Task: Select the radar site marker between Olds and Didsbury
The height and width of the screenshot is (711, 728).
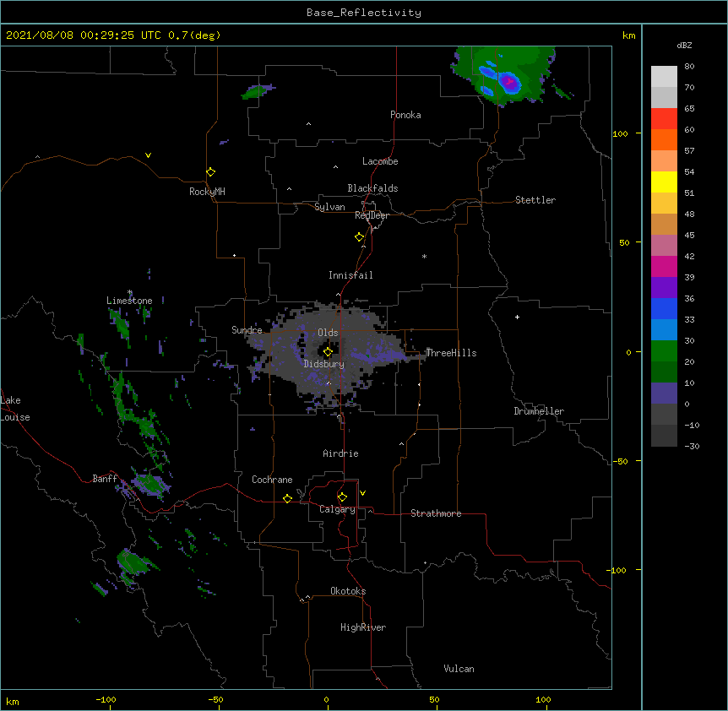Action: click(x=328, y=352)
